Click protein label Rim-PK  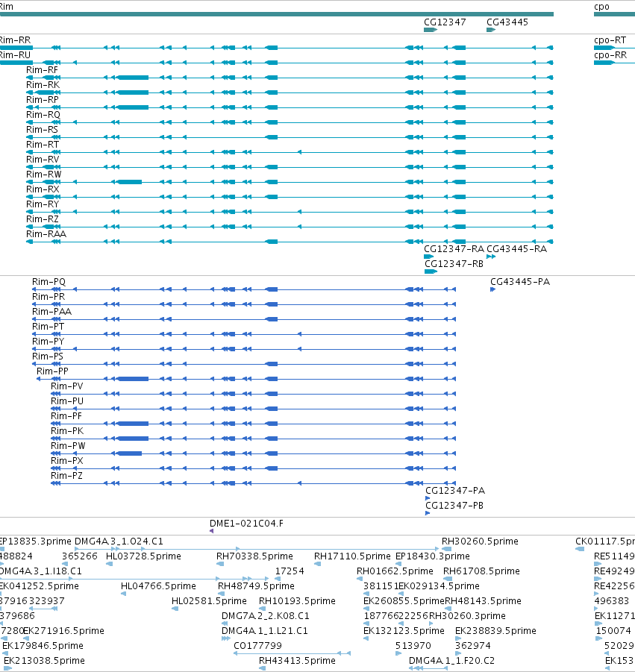click(67, 431)
